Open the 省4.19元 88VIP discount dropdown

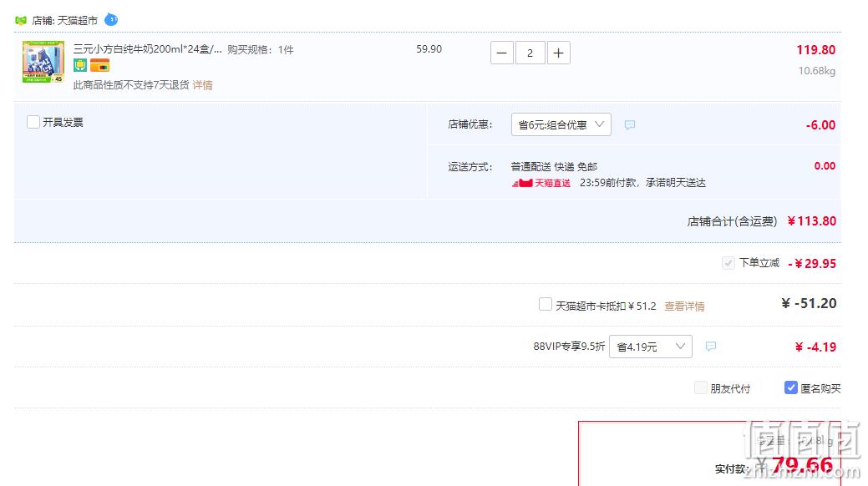[x=651, y=347]
